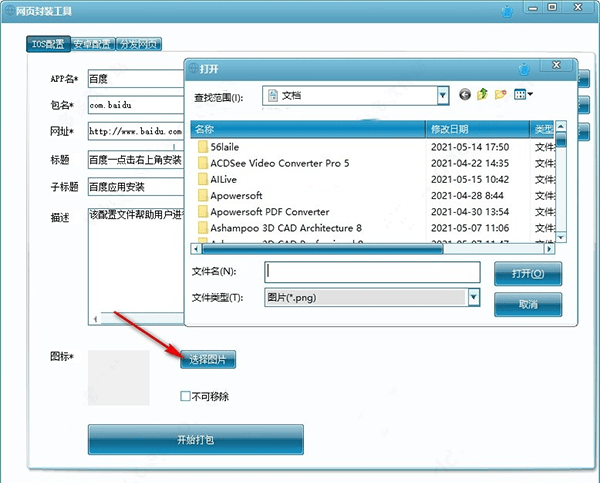This screenshot has width=600, height=483.
Task: Open the 分发网页 tab
Action: pos(139,44)
